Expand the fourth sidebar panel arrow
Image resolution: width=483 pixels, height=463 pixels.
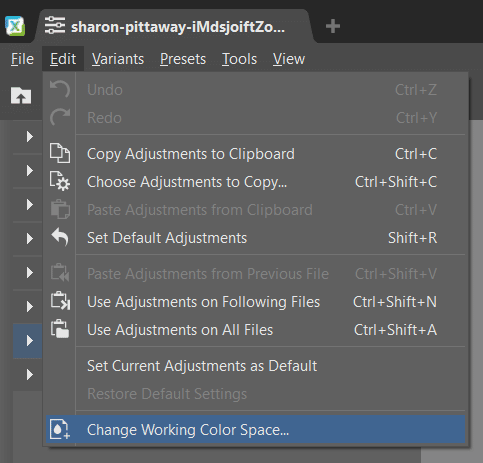click(x=30, y=238)
